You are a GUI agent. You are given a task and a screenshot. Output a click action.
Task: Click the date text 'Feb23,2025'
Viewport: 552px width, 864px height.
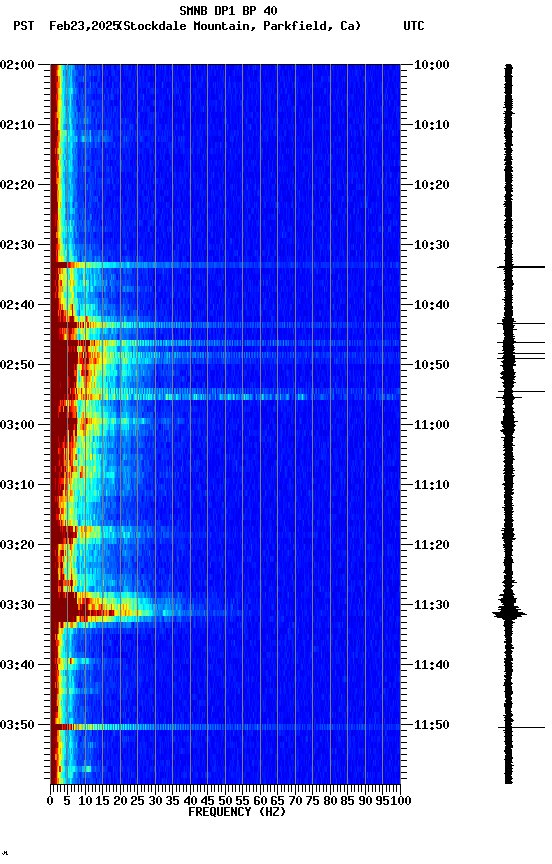(84, 26)
